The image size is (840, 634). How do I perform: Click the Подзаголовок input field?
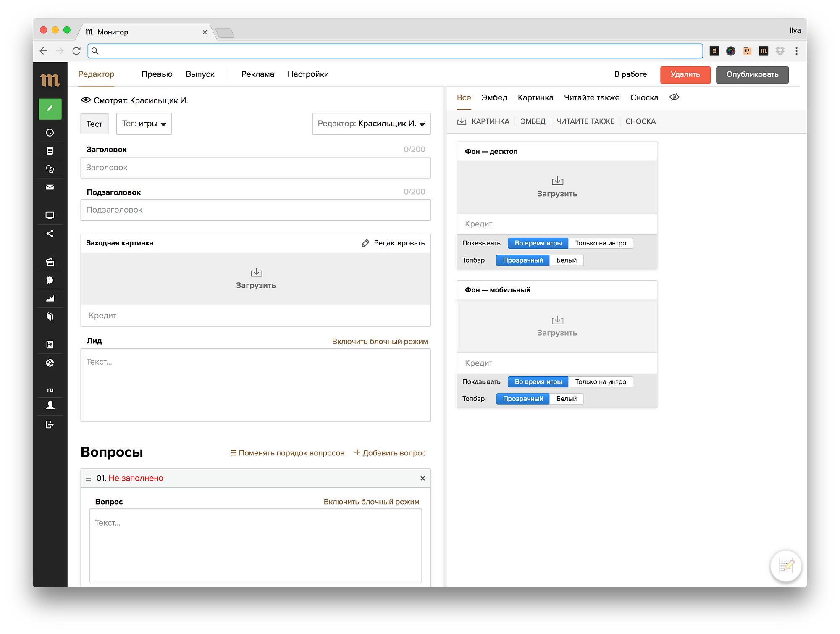(255, 210)
